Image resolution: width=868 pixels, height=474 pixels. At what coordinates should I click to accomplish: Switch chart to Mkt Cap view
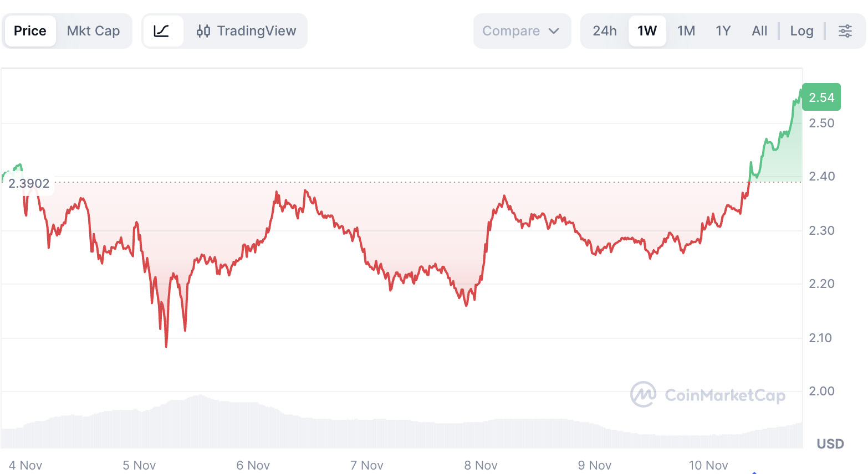coord(93,31)
